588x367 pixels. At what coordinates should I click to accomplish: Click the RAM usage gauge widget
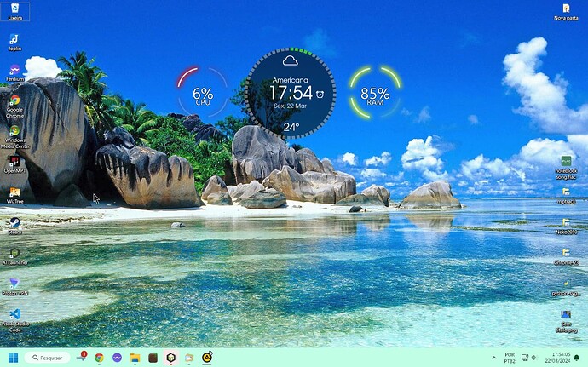375,93
